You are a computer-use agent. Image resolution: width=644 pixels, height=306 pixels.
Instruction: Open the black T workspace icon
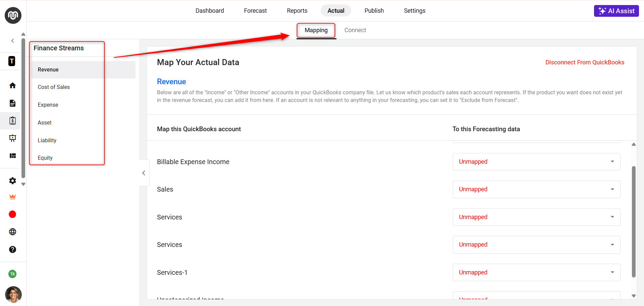tap(12, 61)
